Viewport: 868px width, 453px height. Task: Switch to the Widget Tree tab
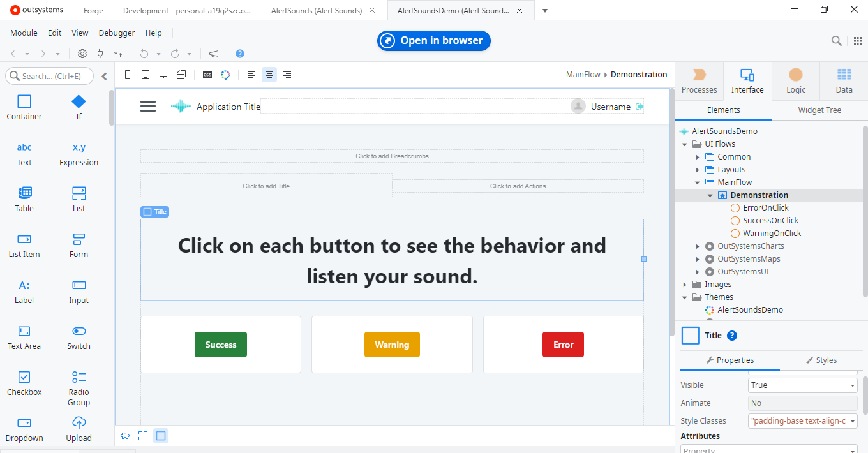819,110
